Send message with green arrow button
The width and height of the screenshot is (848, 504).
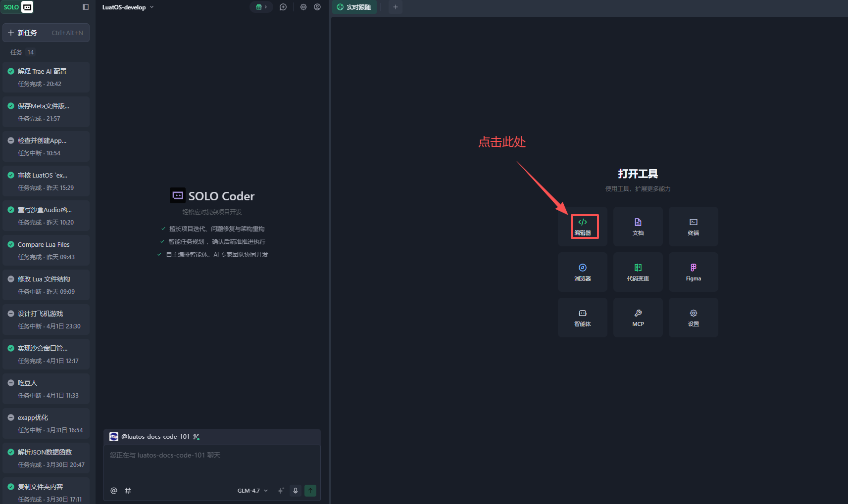tap(310, 491)
